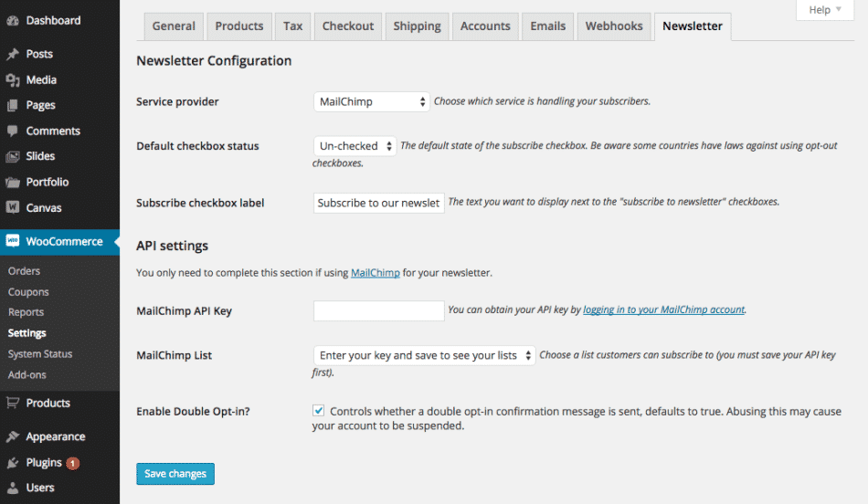The width and height of the screenshot is (868, 504).
Task: Open the Default checkbox status dropdown
Action: (355, 146)
